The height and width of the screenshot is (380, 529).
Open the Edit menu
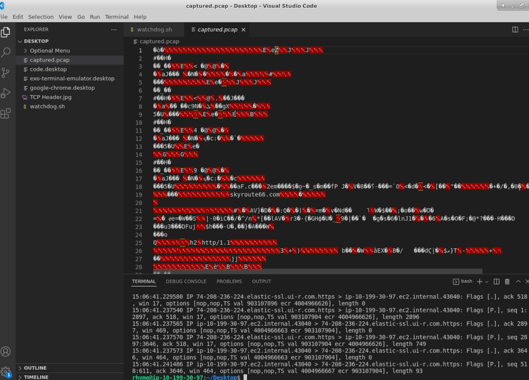pos(18,17)
